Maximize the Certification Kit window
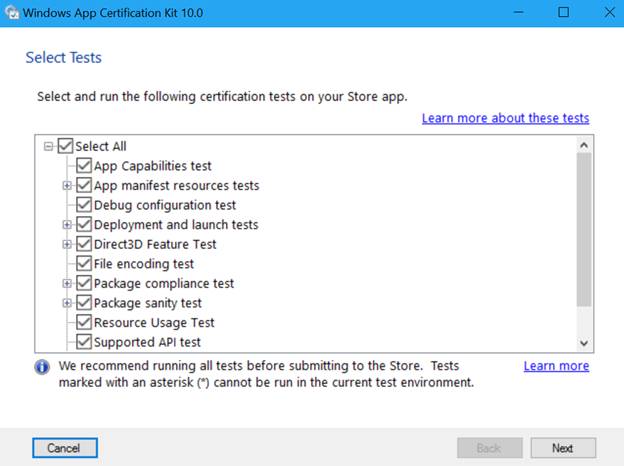 564,12
